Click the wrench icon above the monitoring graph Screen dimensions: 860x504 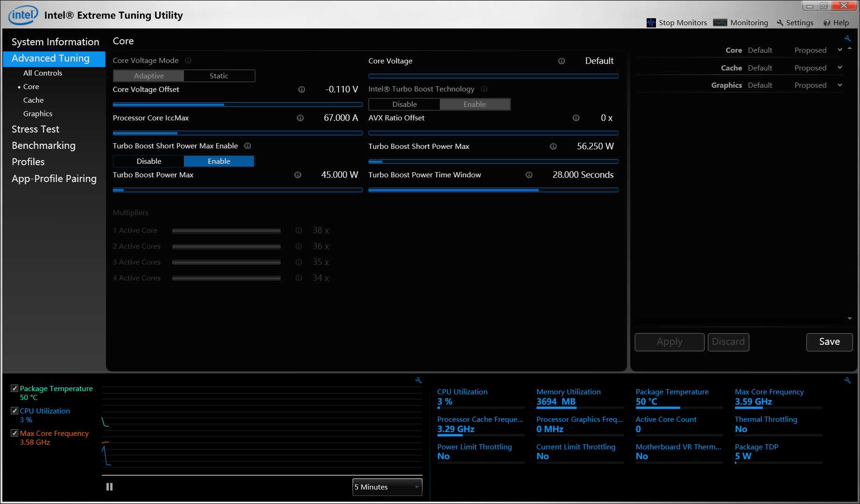pyautogui.click(x=418, y=380)
